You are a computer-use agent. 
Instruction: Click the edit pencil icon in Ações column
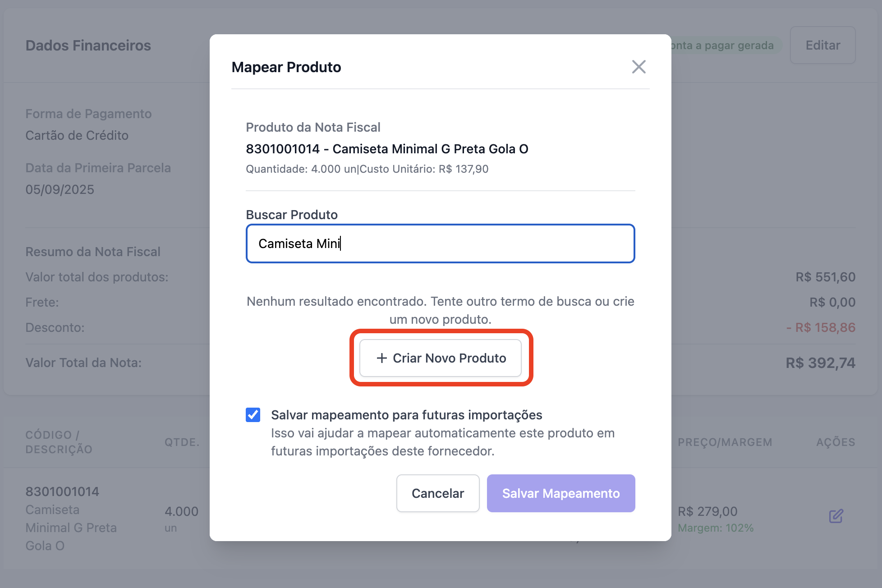[x=836, y=516]
